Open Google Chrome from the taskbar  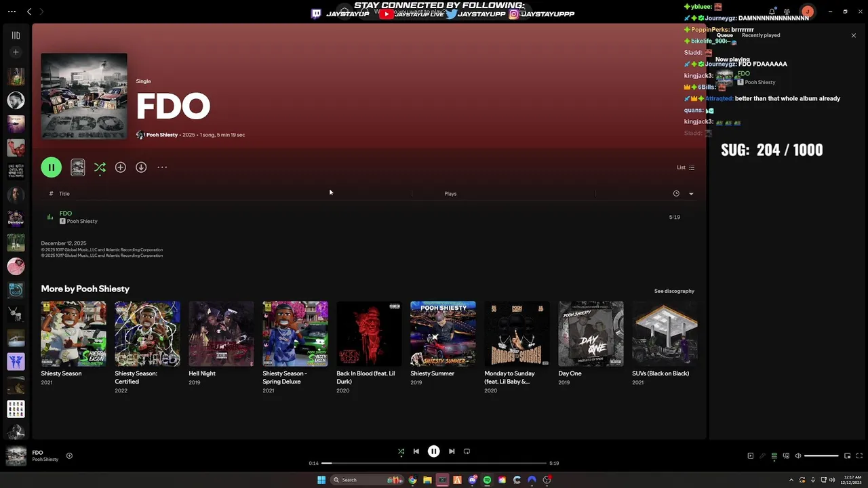pyautogui.click(x=412, y=480)
